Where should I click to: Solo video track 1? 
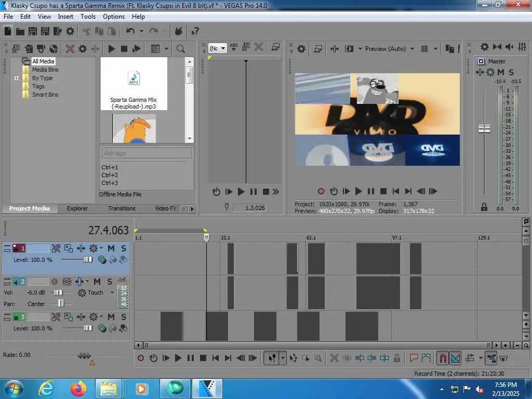click(x=124, y=249)
